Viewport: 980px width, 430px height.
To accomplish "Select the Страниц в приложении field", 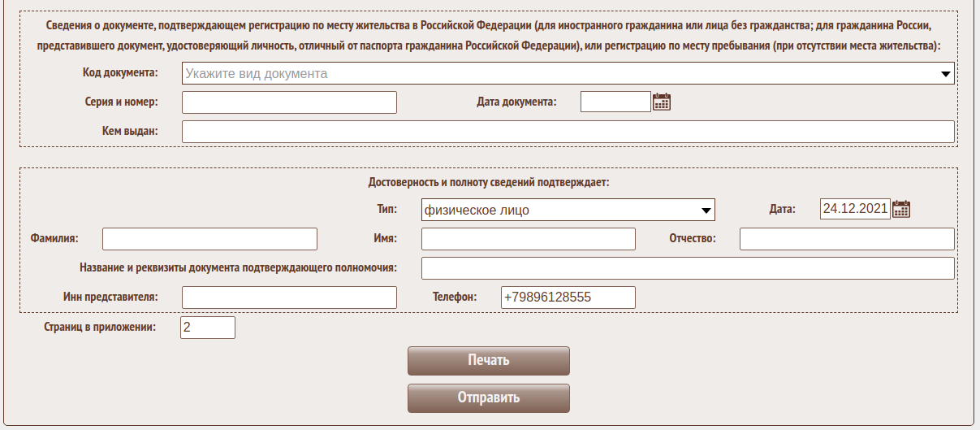I will pos(208,328).
